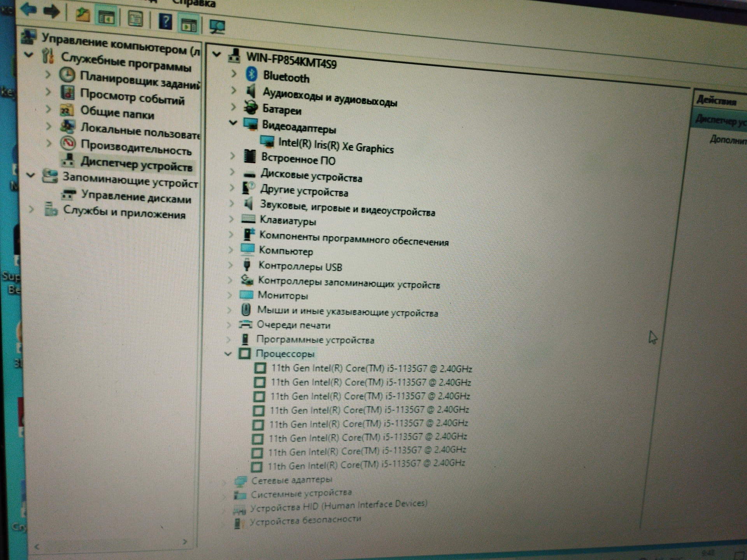The image size is (747, 560).
Task: Click the Планировщик заданий clock icon
Action: [x=67, y=75]
